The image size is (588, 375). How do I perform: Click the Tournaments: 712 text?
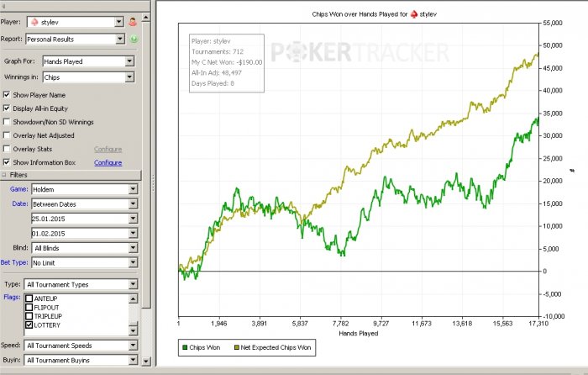click(218, 52)
